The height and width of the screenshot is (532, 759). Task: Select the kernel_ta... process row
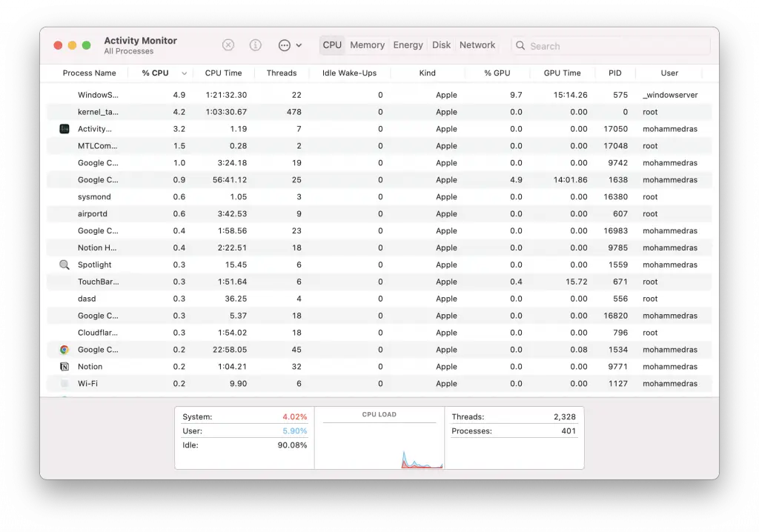click(379, 112)
